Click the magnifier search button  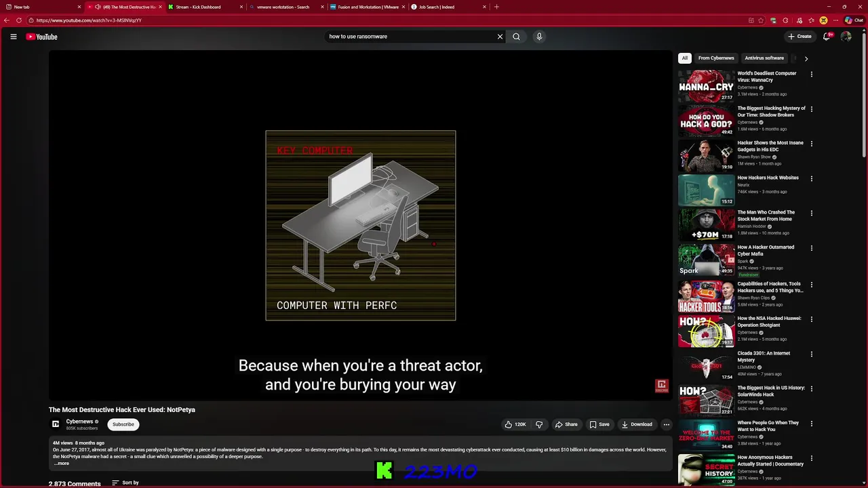[x=516, y=37]
